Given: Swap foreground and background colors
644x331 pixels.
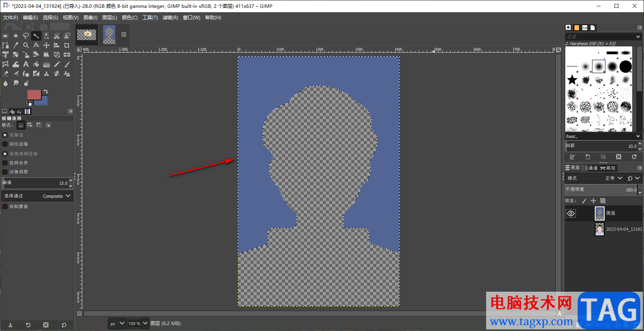Looking at the screenshot, I should [x=46, y=92].
